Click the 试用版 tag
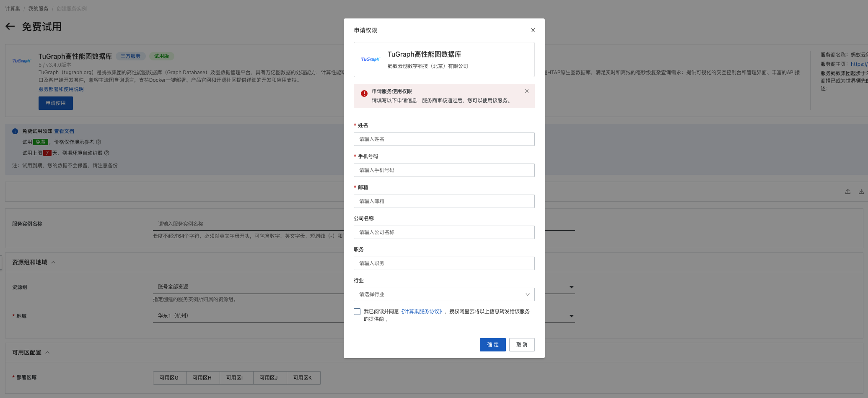 [x=161, y=56]
